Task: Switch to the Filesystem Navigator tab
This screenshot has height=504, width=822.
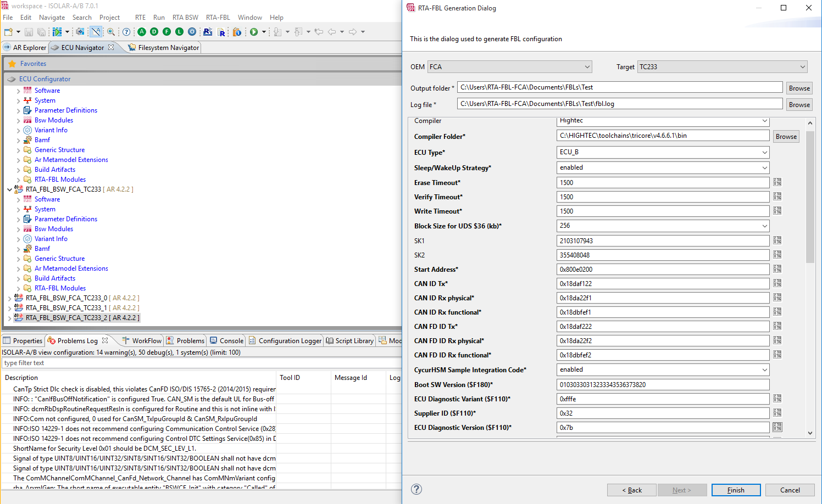Action: point(164,48)
